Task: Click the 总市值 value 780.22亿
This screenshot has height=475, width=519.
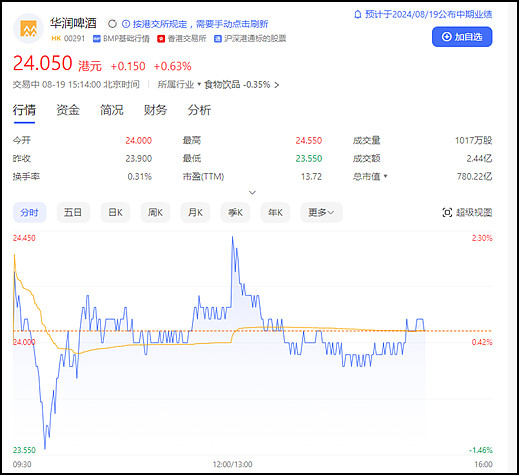Action: click(x=474, y=176)
